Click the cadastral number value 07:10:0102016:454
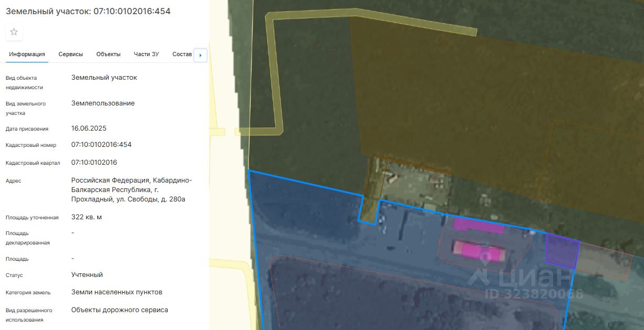The image size is (644, 330). point(101,144)
